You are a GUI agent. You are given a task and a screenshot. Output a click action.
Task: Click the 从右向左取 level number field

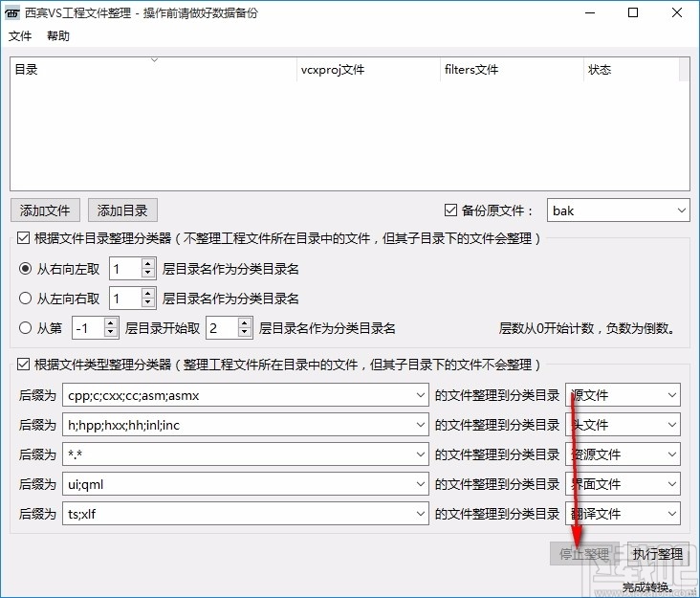tap(125, 269)
